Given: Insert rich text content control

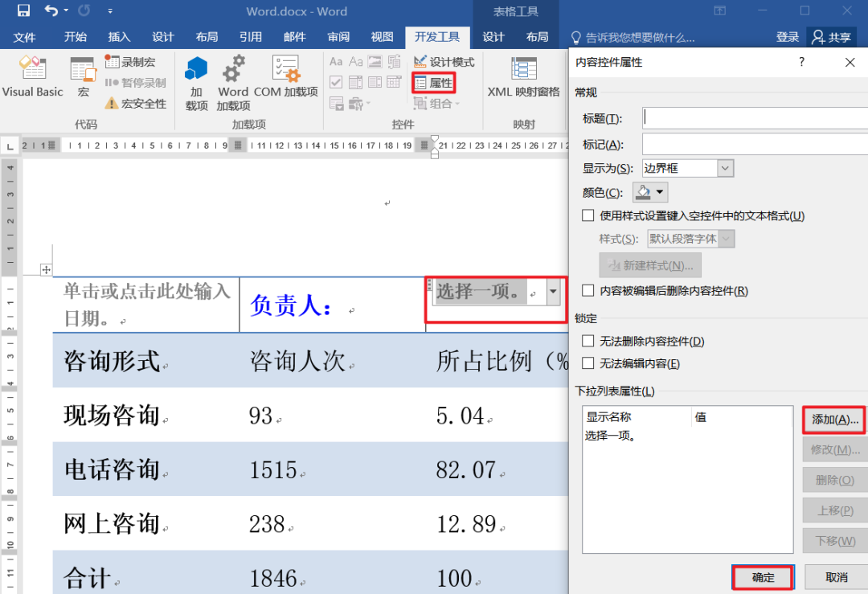Looking at the screenshot, I should 335,61.
